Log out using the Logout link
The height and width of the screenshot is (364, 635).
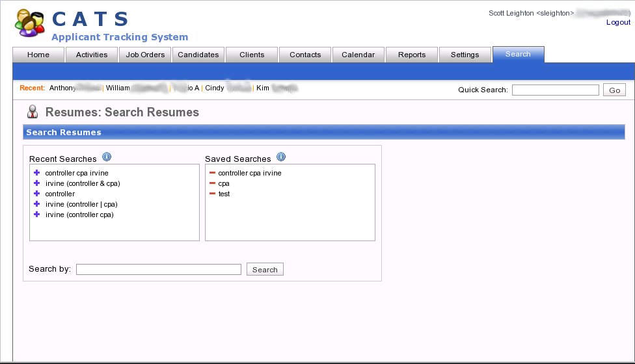pos(618,22)
